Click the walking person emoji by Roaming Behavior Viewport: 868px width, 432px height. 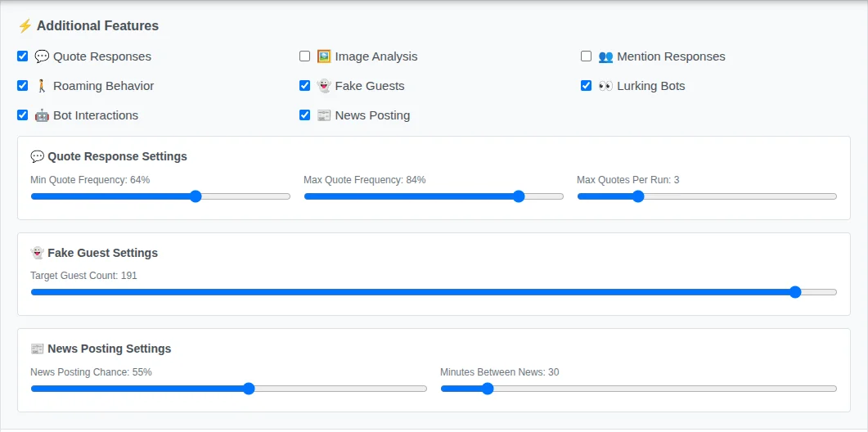coord(42,86)
